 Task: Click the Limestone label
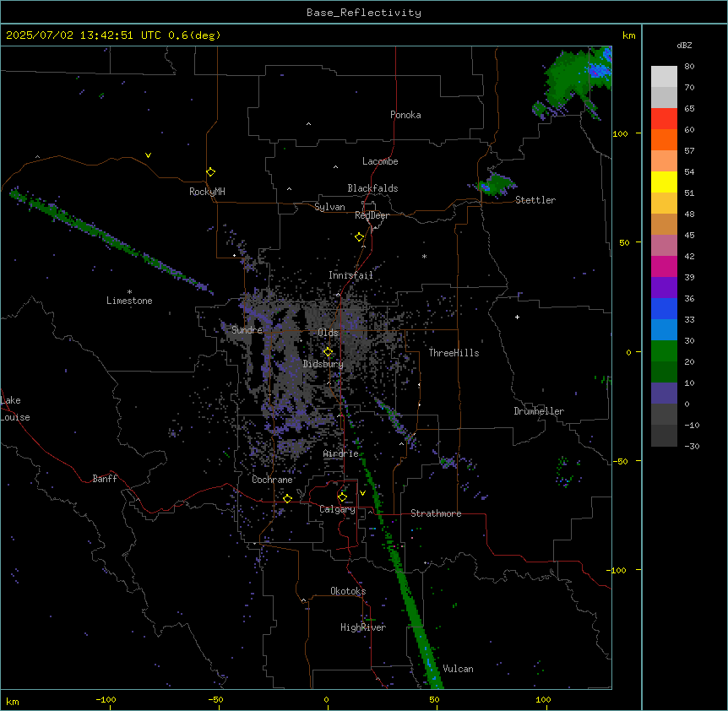tap(129, 301)
